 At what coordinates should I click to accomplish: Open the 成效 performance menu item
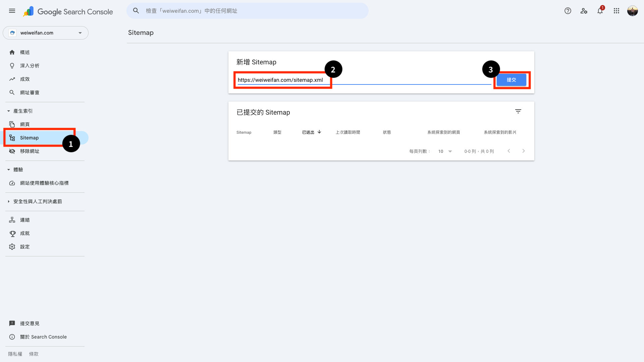pos(25,79)
